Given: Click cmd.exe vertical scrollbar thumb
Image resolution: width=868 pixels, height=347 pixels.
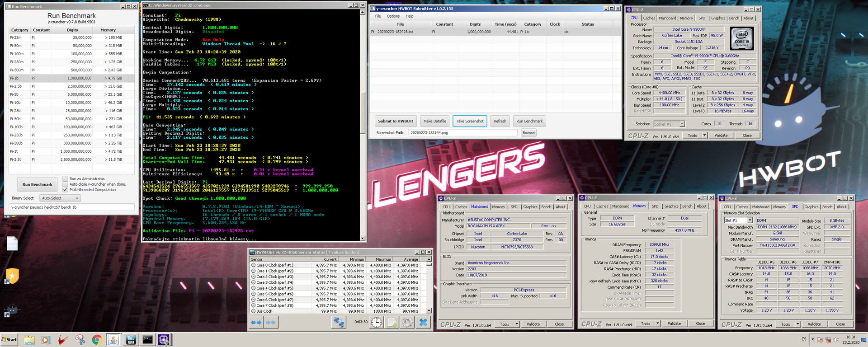Looking at the screenshot, I should 363,113.
